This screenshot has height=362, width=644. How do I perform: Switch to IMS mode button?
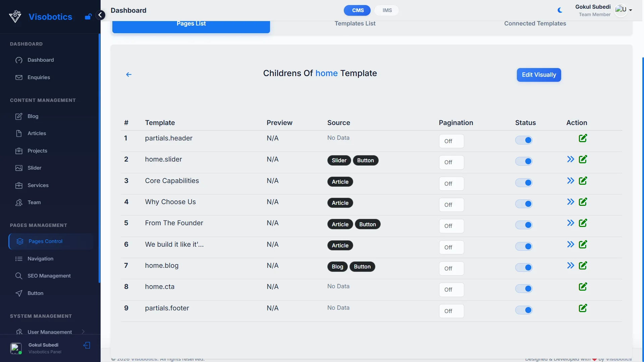387,10
